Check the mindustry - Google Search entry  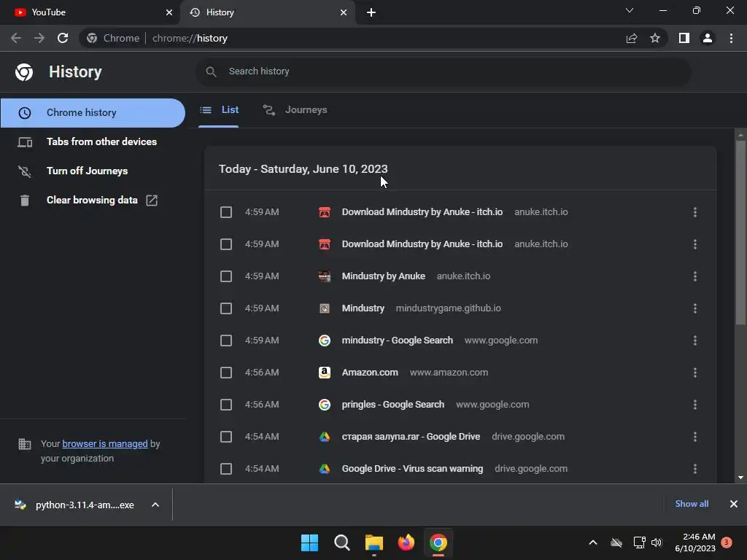click(x=226, y=341)
